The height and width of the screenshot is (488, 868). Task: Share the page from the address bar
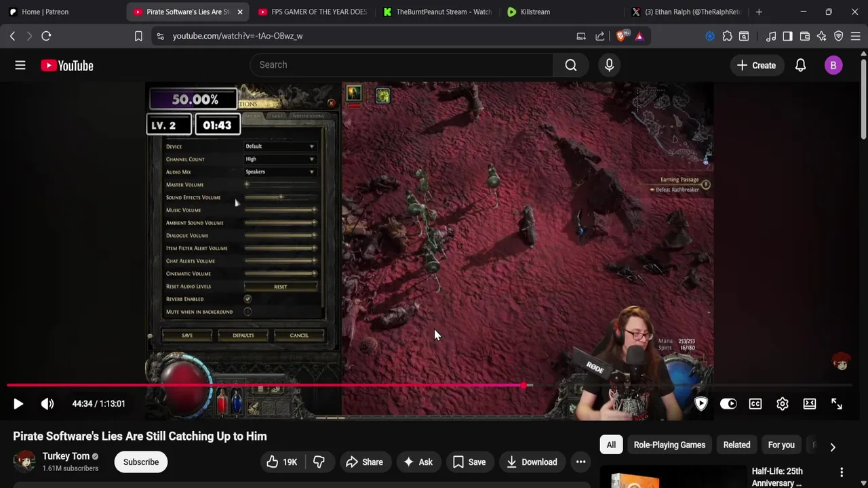click(x=600, y=36)
